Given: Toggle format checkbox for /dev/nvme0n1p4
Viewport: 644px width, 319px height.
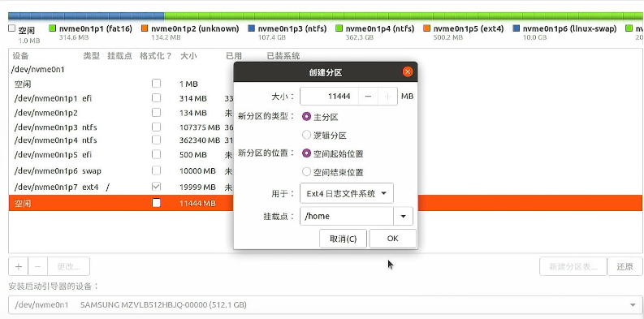Looking at the screenshot, I should coord(156,140).
